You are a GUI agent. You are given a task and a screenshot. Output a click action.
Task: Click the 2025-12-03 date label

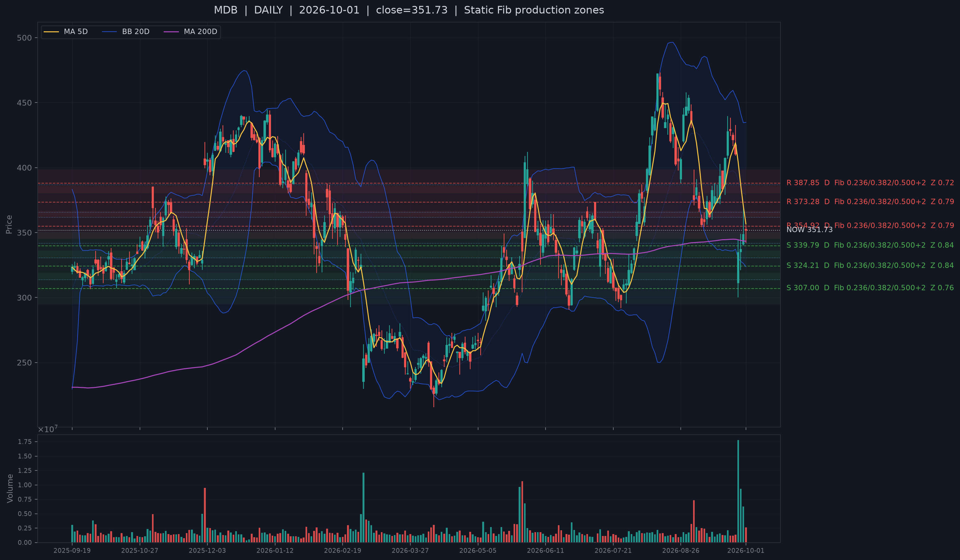207,551
